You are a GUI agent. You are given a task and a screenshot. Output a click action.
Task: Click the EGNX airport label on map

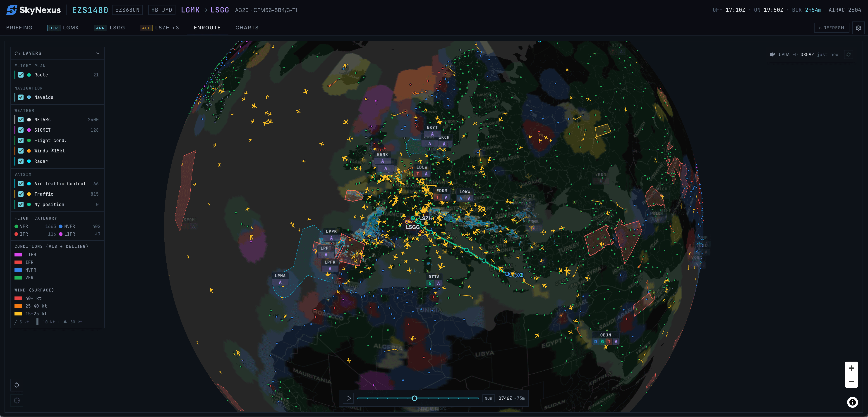click(382, 155)
